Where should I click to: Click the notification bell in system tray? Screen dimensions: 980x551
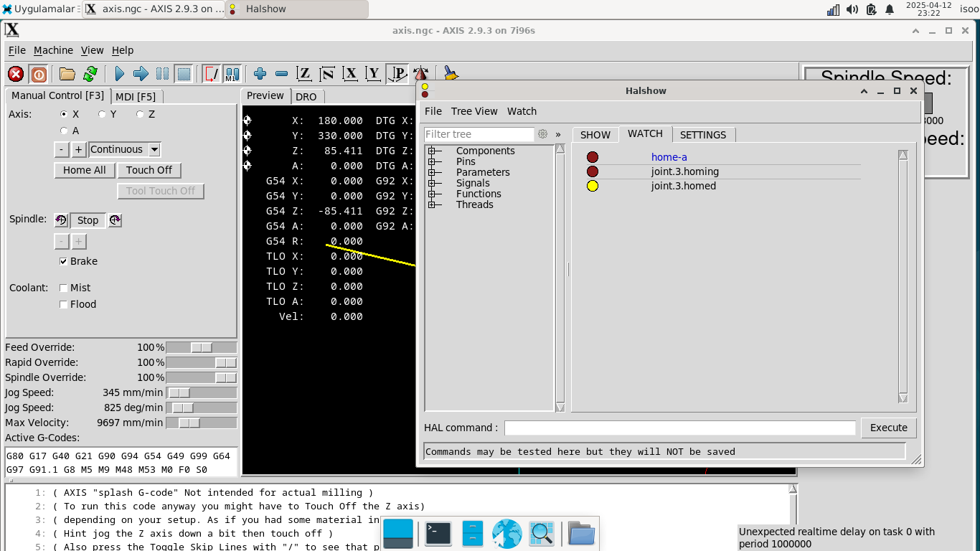pos(890,9)
